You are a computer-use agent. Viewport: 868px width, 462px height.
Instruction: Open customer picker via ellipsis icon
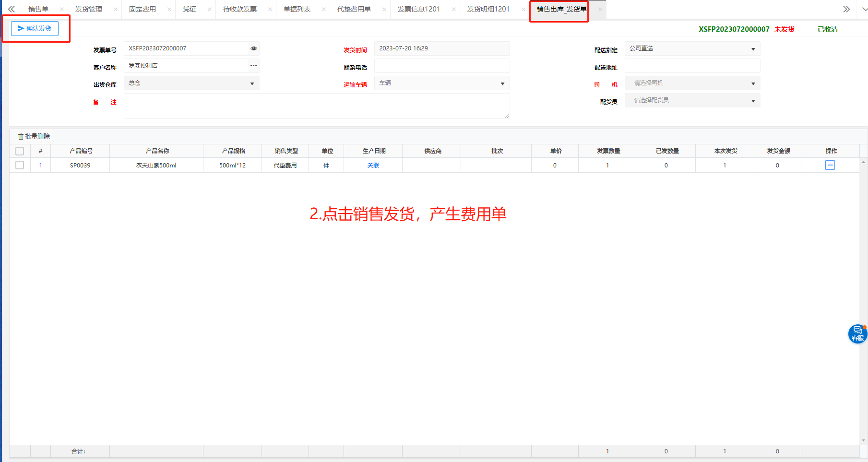tap(253, 66)
